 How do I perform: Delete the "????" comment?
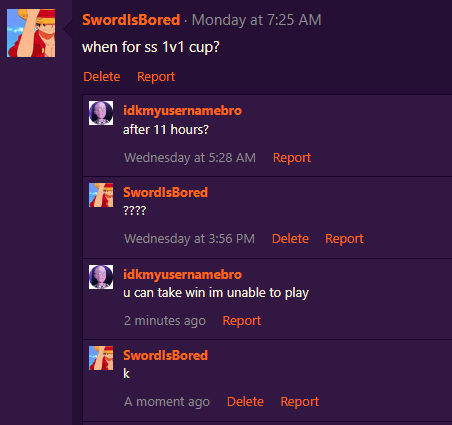pyautogui.click(x=290, y=239)
